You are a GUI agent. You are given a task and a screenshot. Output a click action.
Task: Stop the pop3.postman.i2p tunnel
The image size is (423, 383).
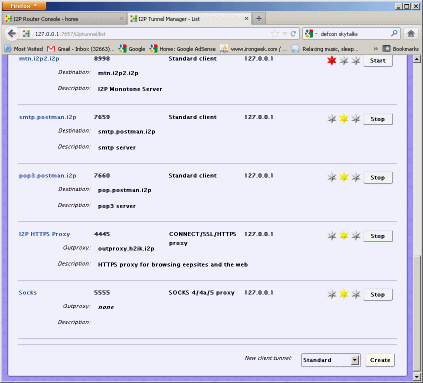(378, 177)
